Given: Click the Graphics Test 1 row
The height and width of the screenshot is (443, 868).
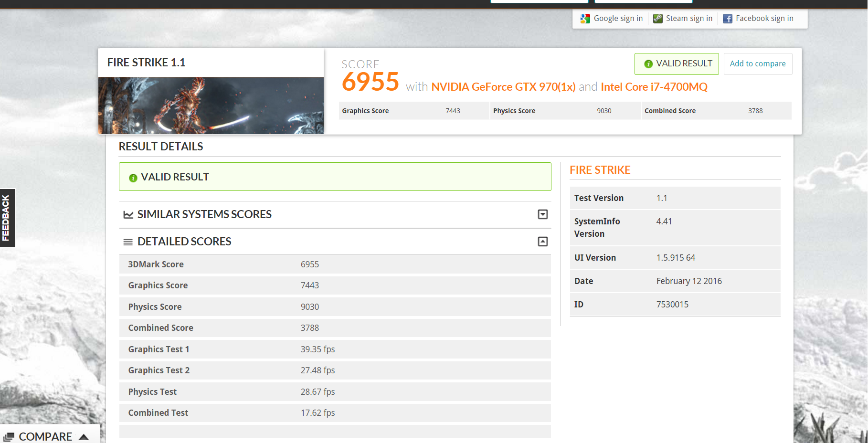Looking at the screenshot, I should tap(334, 349).
